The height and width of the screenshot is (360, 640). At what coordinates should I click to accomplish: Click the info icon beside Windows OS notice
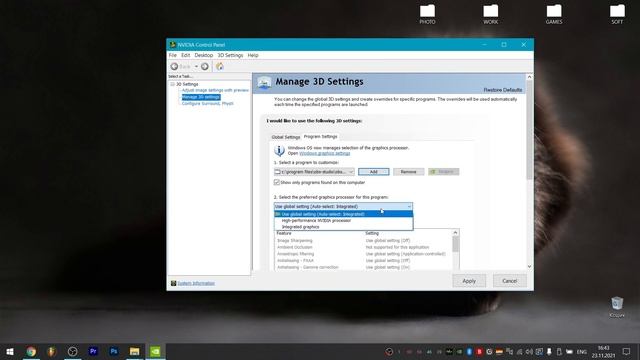[279, 151]
